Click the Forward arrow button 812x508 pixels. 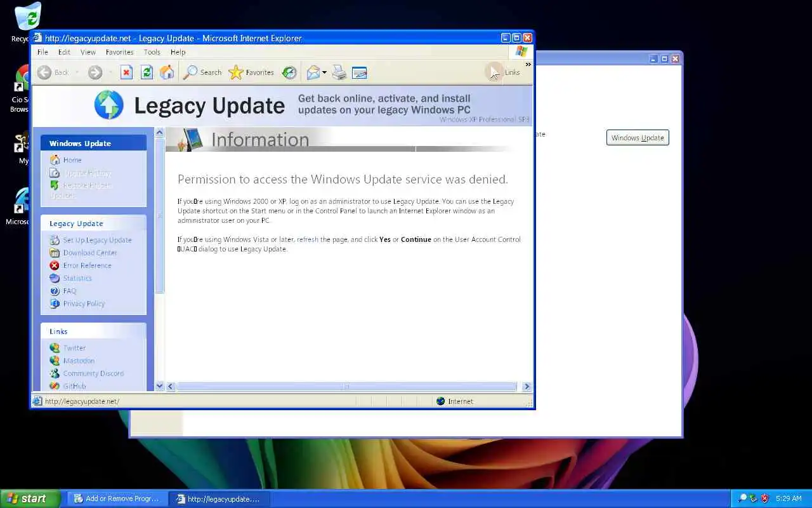coord(95,72)
